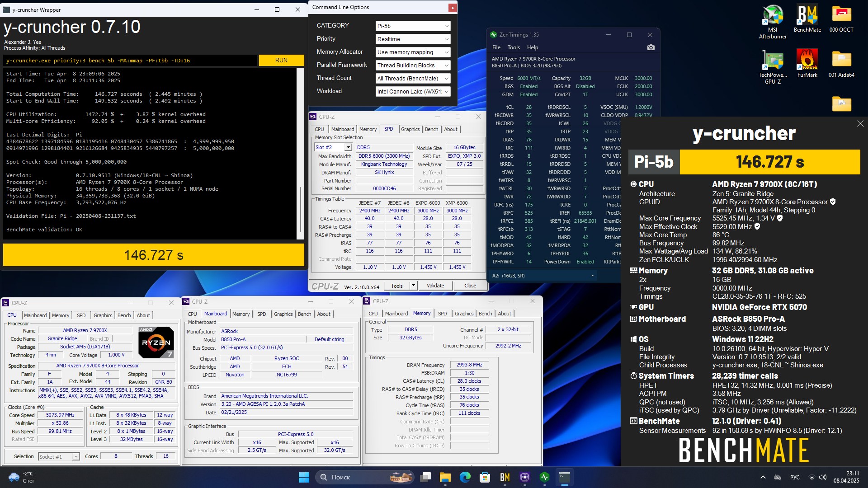Open network status in system tray
The width and height of the screenshot is (868, 488).
click(x=811, y=477)
